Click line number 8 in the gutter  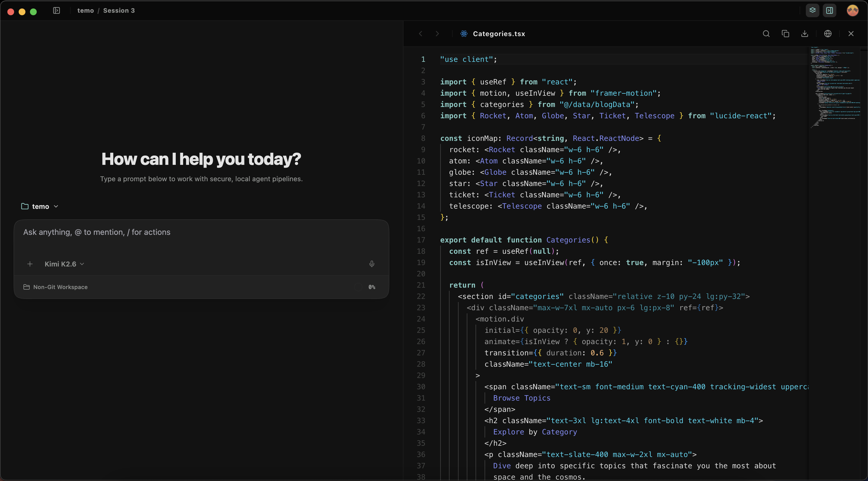coord(423,138)
